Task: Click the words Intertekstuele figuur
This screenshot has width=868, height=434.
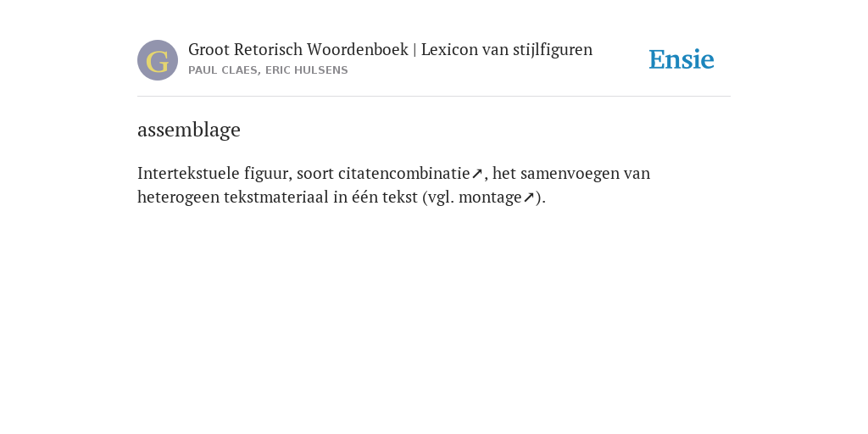Action: pos(214,173)
